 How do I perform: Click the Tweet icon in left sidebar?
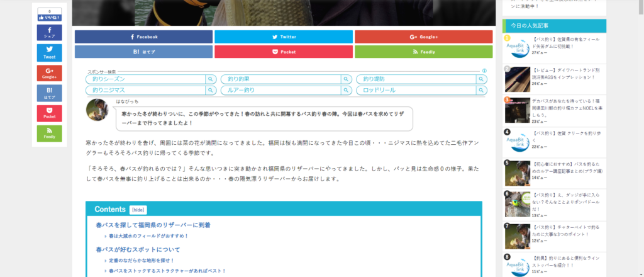[49, 53]
